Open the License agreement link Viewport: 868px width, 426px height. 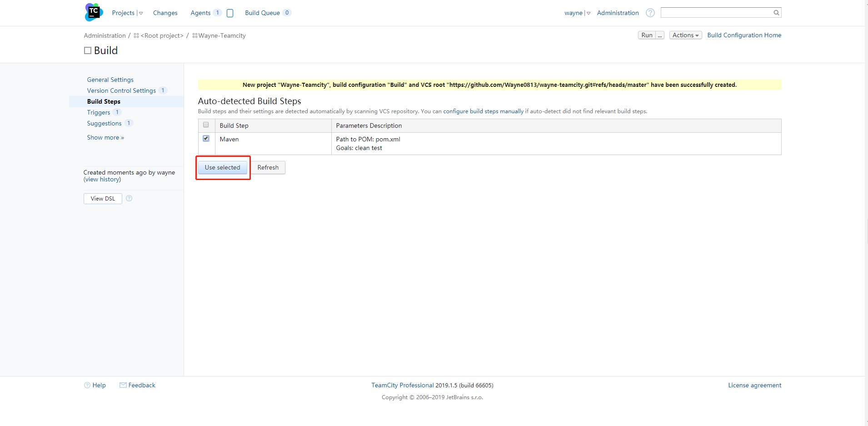(754, 385)
